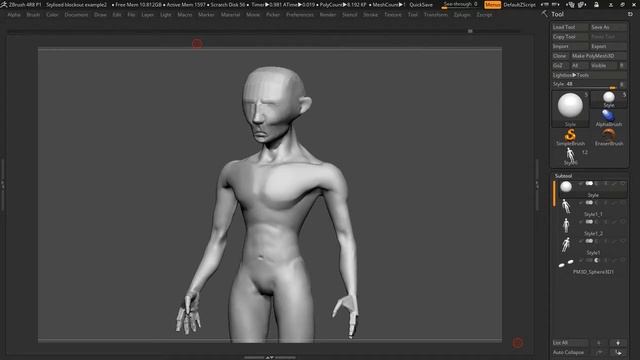Collapse the Subtool section header
This screenshot has width=640, height=360.
(563, 176)
